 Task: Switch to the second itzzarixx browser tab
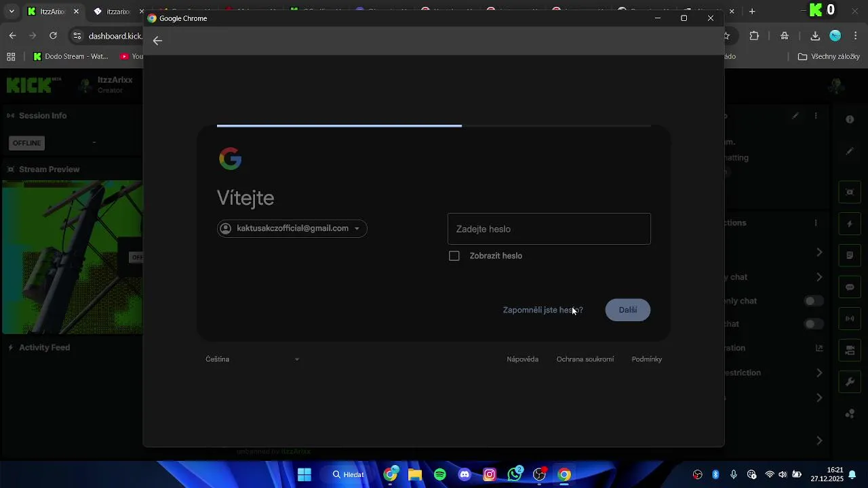pyautogui.click(x=117, y=12)
